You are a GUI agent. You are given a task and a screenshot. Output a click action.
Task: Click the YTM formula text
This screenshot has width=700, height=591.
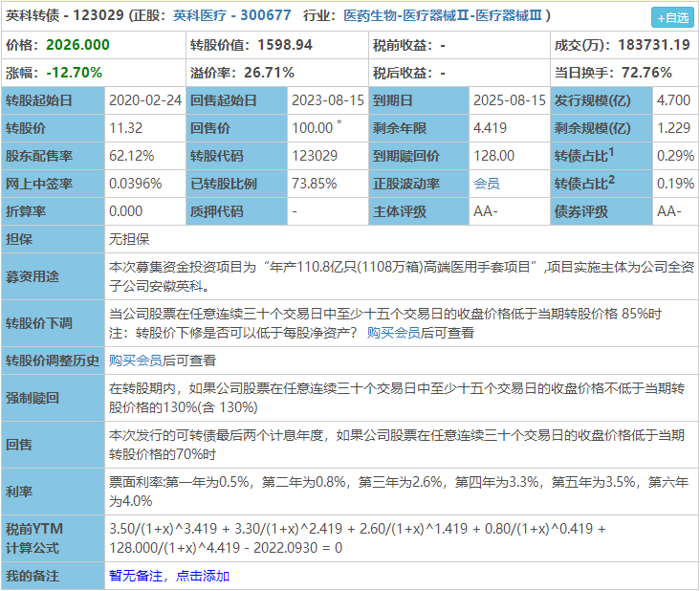click(357, 538)
